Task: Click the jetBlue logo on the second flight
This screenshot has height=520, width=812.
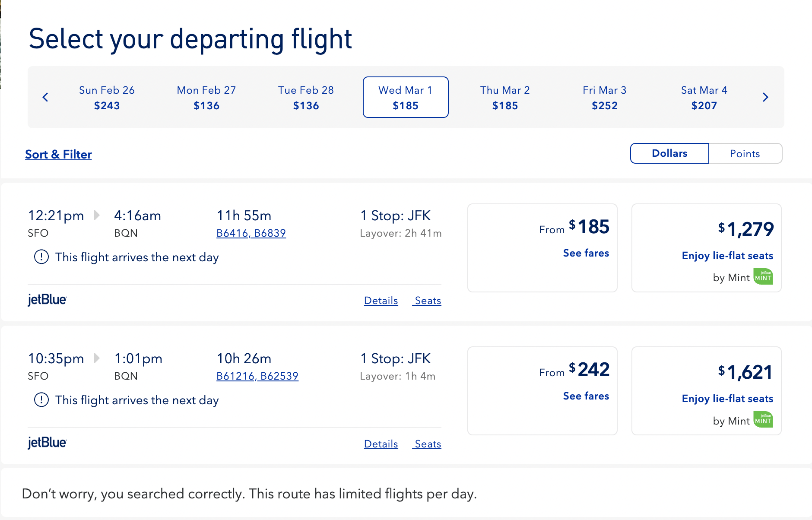Action: (x=47, y=443)
